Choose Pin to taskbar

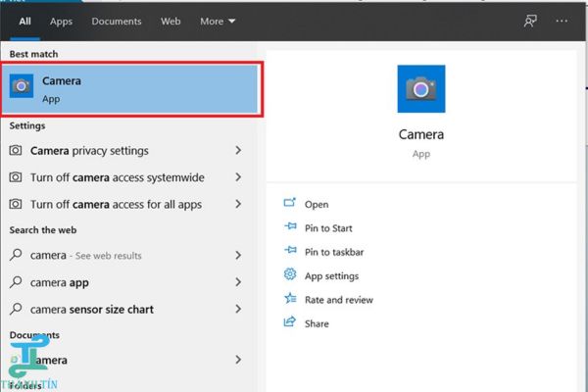pyautogui.click(x=336, y=252)
